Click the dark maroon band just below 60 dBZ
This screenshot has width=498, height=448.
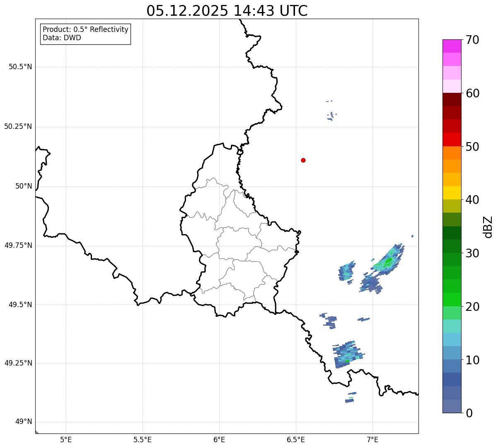coord(452,99)
